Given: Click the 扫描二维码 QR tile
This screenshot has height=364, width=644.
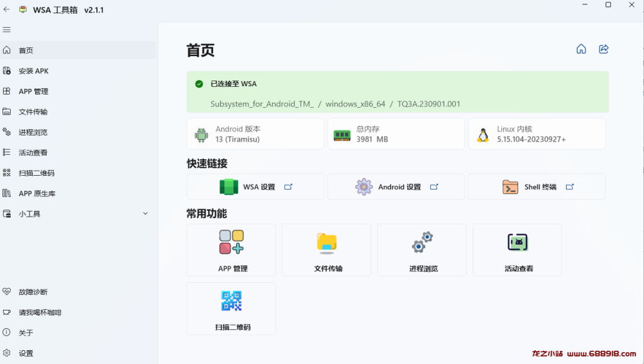Looking at the screenshot, I should coord(231,309).
